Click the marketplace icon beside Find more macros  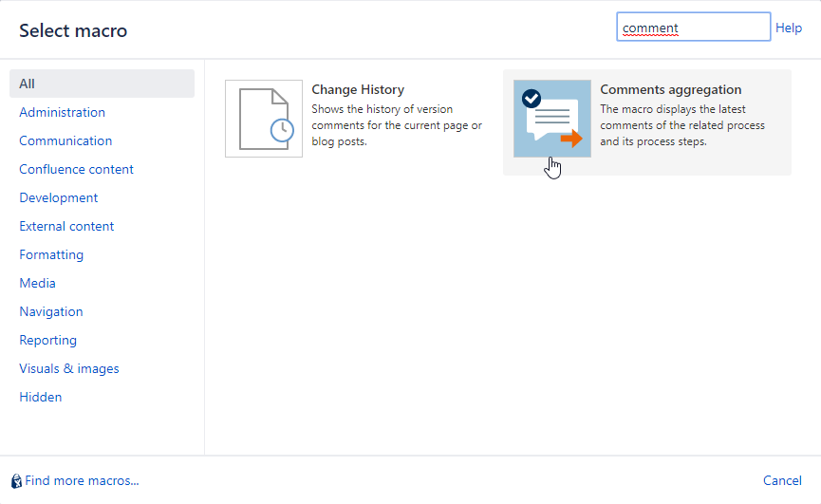(16, 481)
